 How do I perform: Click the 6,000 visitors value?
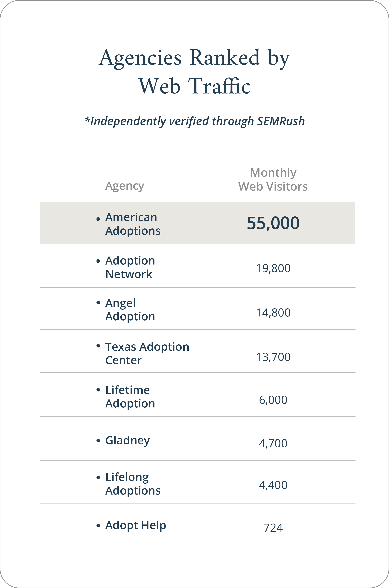point(273,400)
